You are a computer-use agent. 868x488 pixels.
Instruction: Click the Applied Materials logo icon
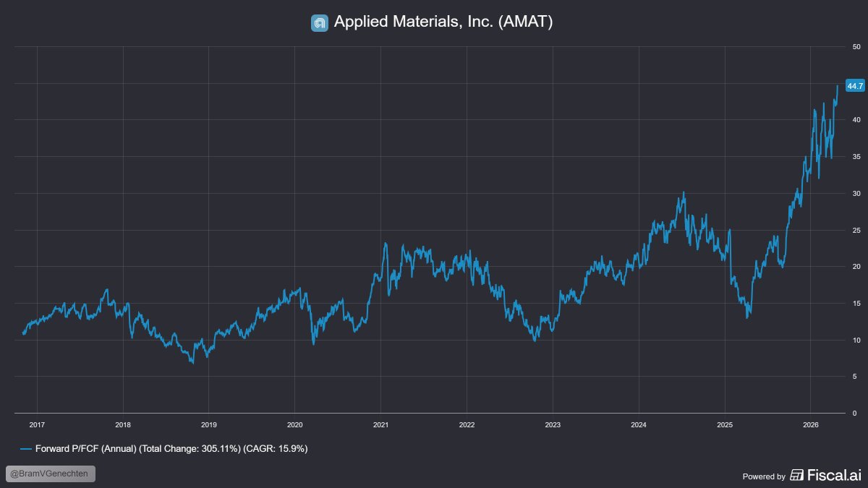coord(320,22)
